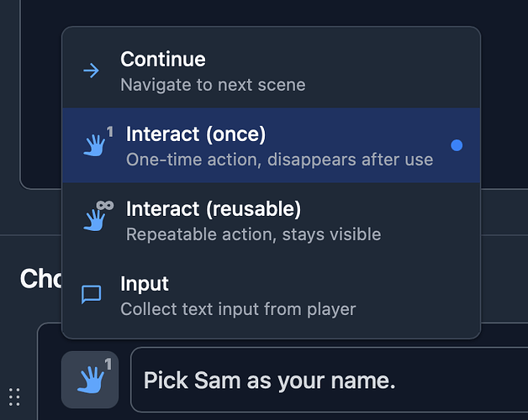The image size is (528, 420).
Task: Click the '1' badge on choice type button
Action: tap(108, 364)
